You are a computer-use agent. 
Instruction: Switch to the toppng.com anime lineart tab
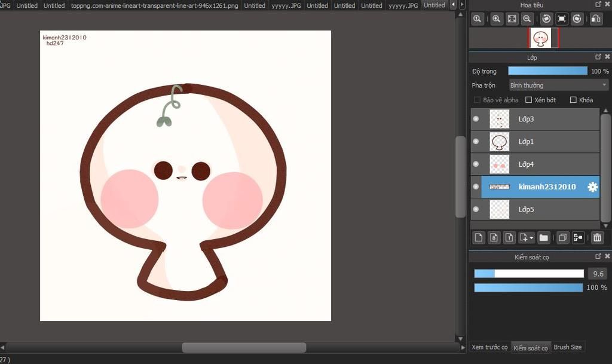click(x=155, y=5)
